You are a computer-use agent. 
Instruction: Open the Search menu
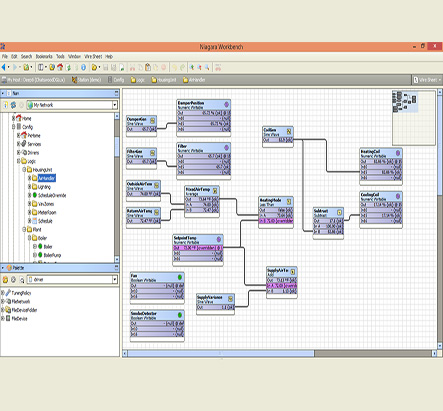(x=27, y=56)
